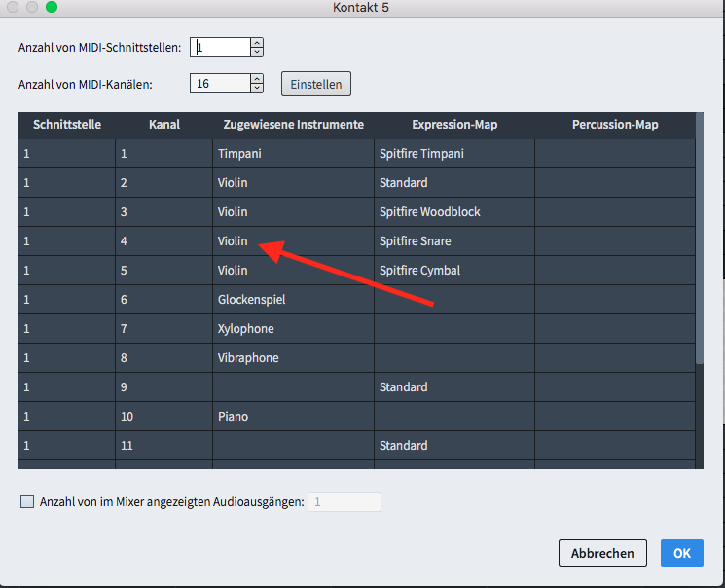This screenshot has width=725, height=588.
Task: Click the Kanal cell showing 6
Action: (x=164, y=299)
